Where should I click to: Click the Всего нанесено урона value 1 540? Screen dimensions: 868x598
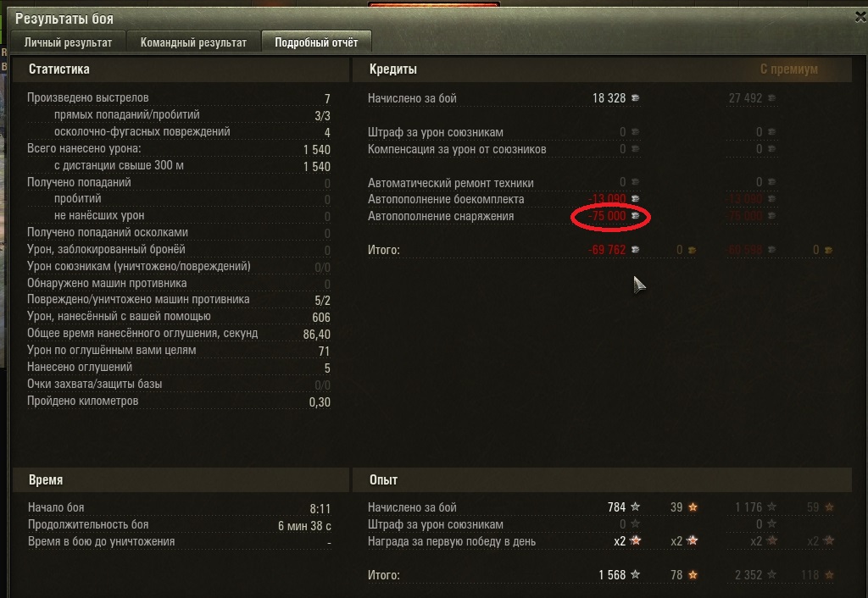pyautogui.click(x=317, y=150)
